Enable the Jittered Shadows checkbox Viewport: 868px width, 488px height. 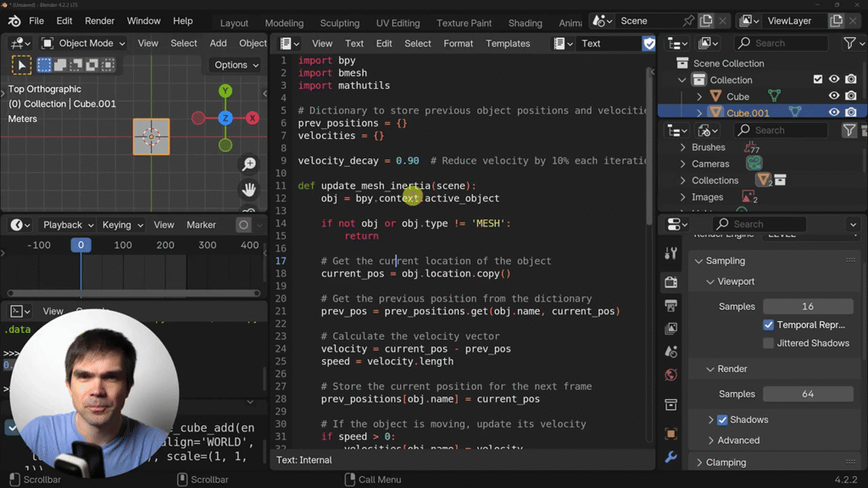[768, 343]
